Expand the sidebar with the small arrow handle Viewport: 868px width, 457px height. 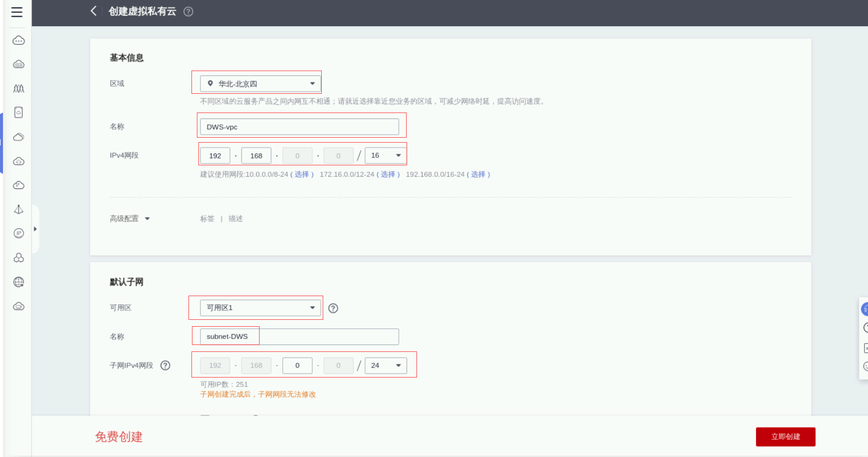click(35, 229)
